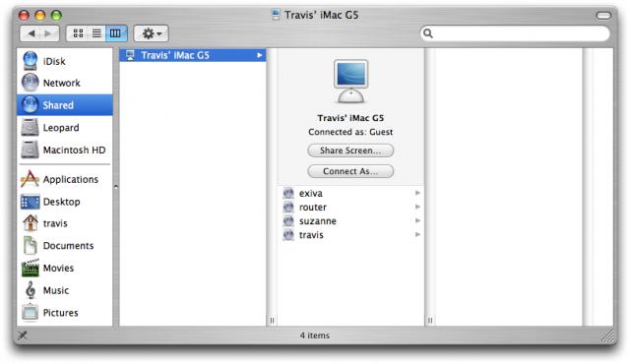Click the Documents icon in sidebar
This screenshot has width=630, height=364.
coord(31,245)
